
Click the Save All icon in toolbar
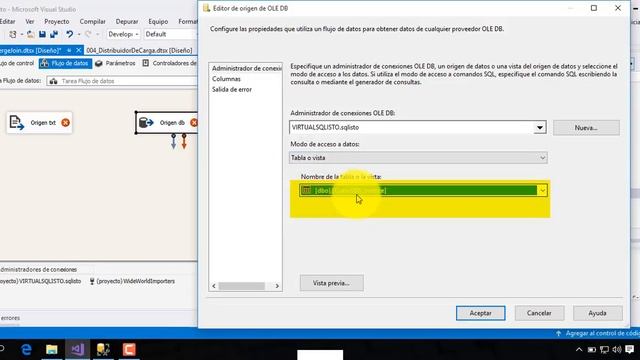point(54,34)
